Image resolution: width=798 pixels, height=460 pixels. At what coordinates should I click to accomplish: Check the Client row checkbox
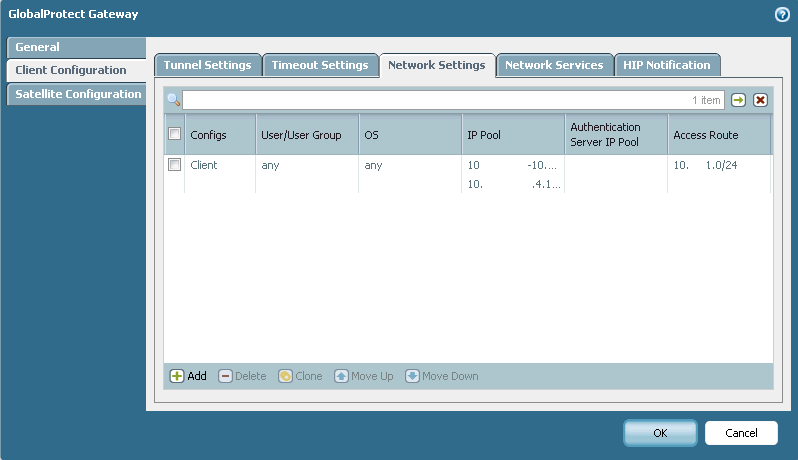(174, 165)
